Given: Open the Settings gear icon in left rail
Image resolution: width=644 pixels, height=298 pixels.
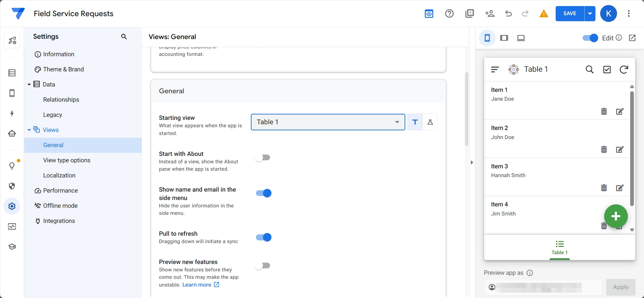Looking at the screenshot, I should tap(12, 206).
